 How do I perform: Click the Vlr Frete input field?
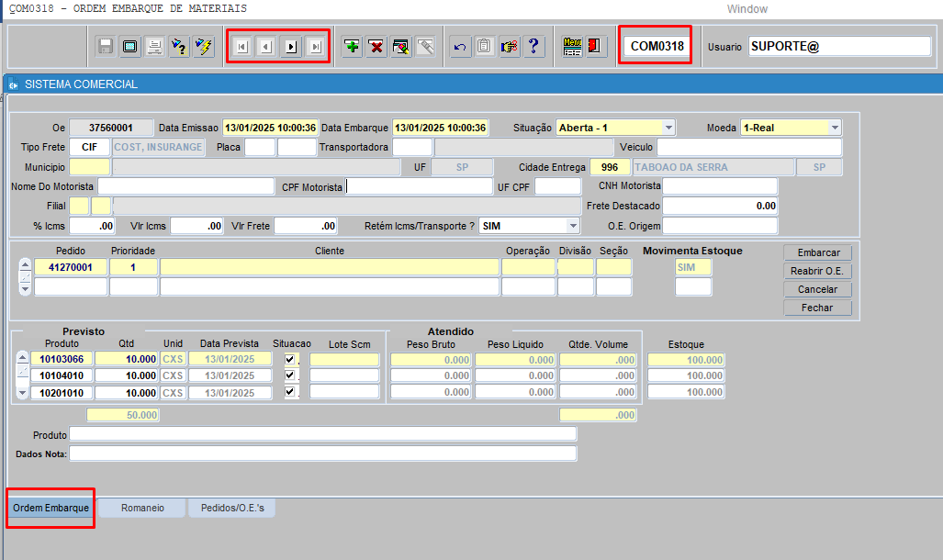point(306,226)
